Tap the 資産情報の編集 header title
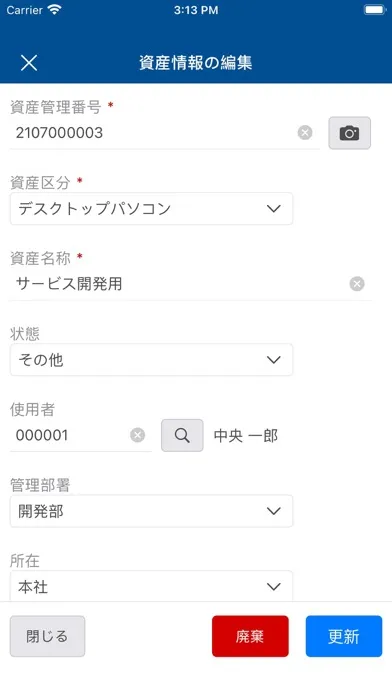Viewport: 392px width, 696px height. (x=196, y=63)
